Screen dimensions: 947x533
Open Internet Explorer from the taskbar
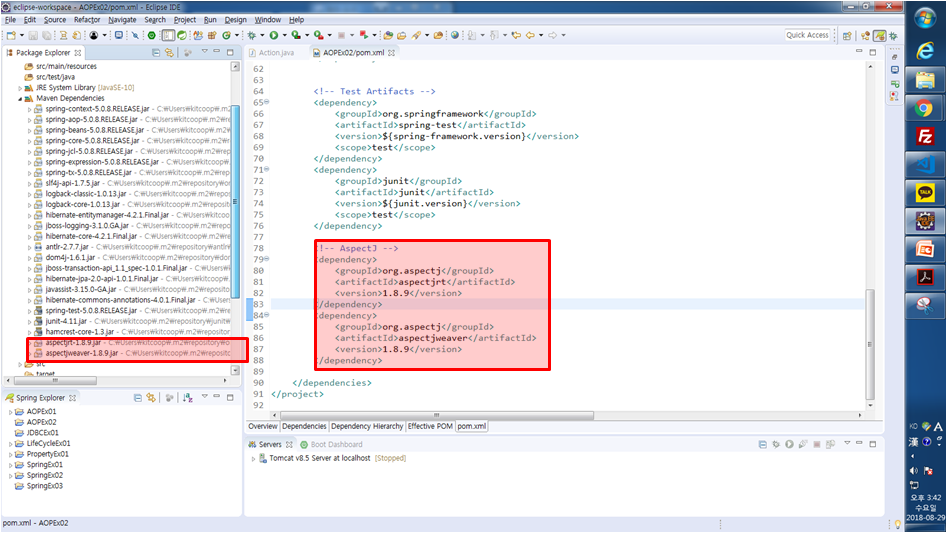[925, 51]
